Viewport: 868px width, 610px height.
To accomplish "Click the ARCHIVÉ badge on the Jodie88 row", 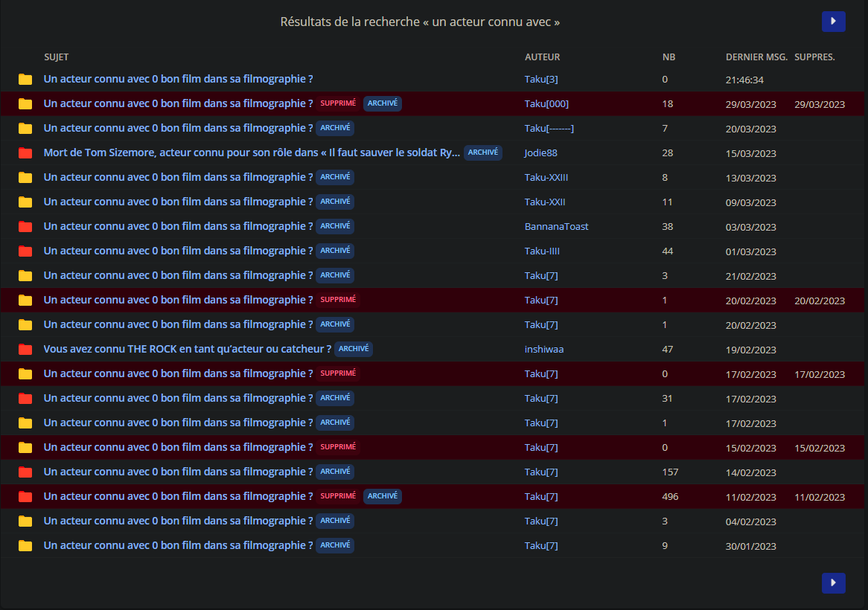I will [483, 152].
